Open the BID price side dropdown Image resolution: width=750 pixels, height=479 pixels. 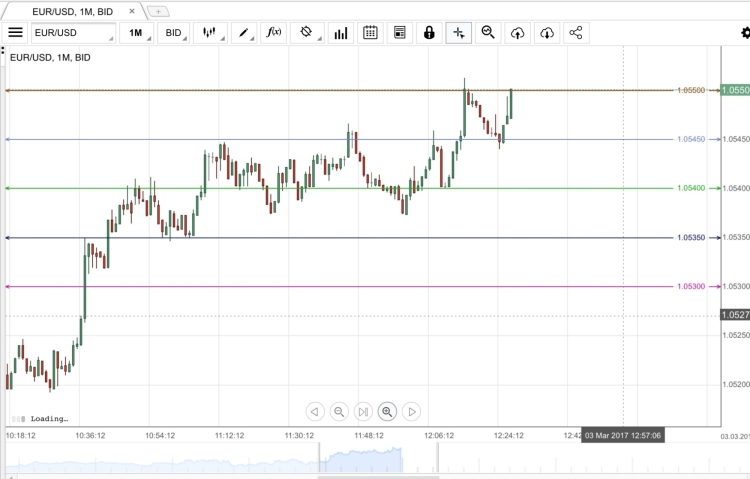click(174, 33)
